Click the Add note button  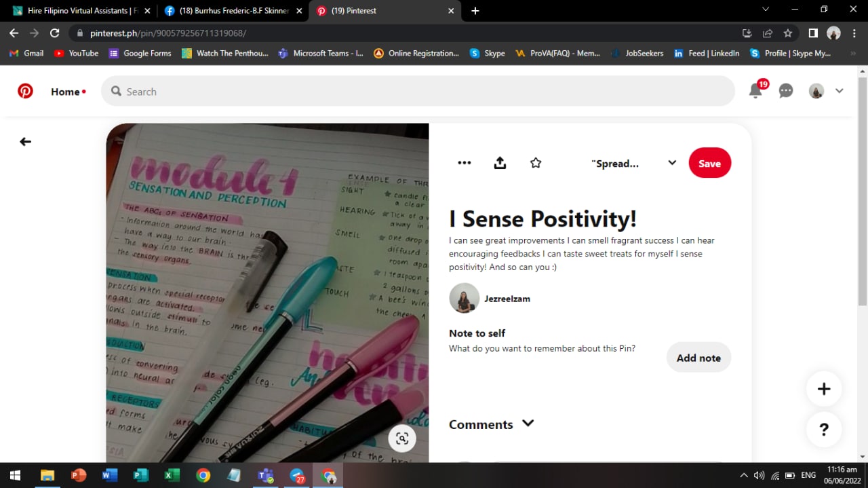(698, 358)
